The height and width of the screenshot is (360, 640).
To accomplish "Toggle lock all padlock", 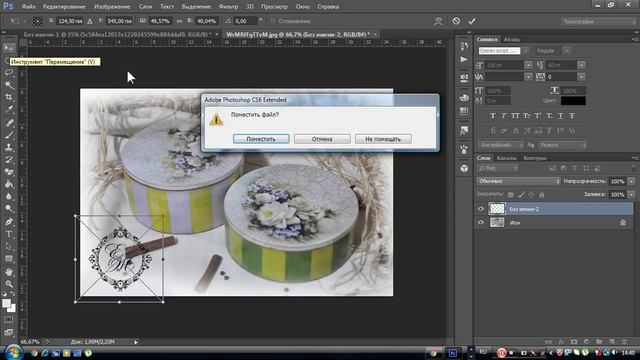I will (542, 195).
